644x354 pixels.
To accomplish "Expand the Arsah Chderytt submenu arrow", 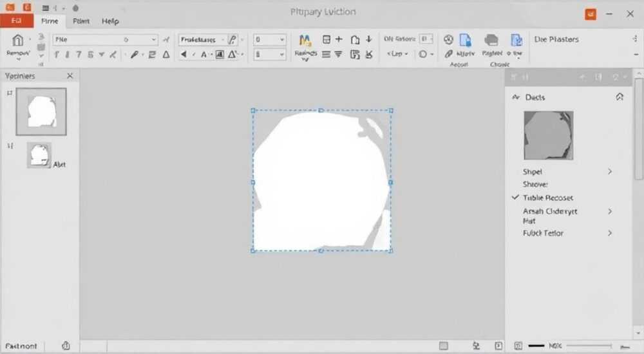I will pyautogui.click(x=610, y=211).
